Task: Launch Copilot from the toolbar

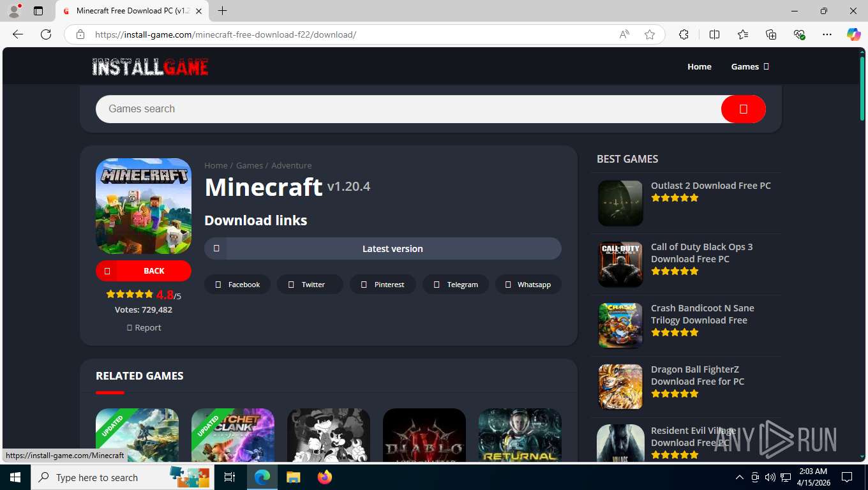Action: [x=853, y=34]
